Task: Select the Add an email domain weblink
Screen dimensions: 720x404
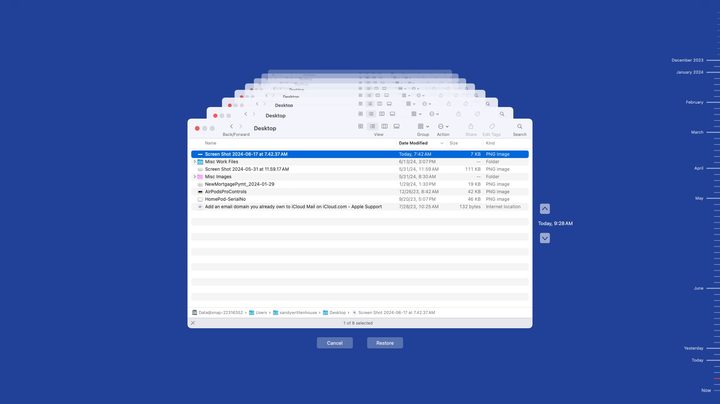Action: click(x=360, y=207)
